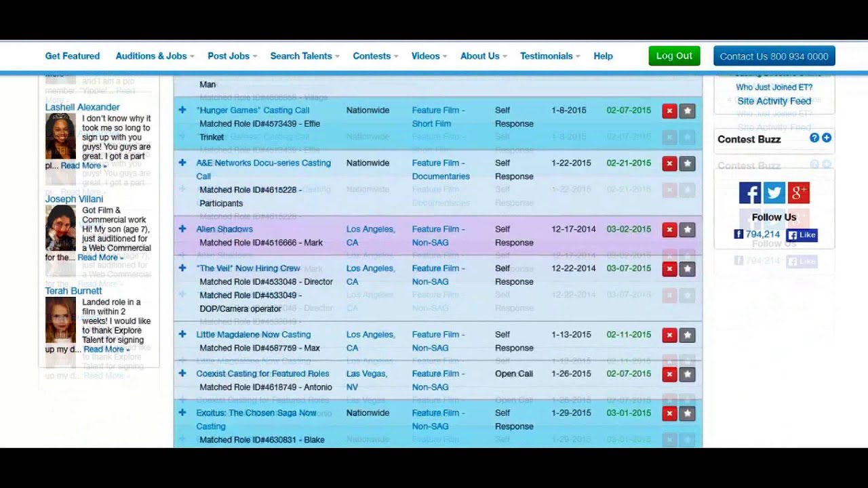Open the Site Activity Feed link
Screen dimensions: 868x488
pyautogui.click(x=774, y=101)
